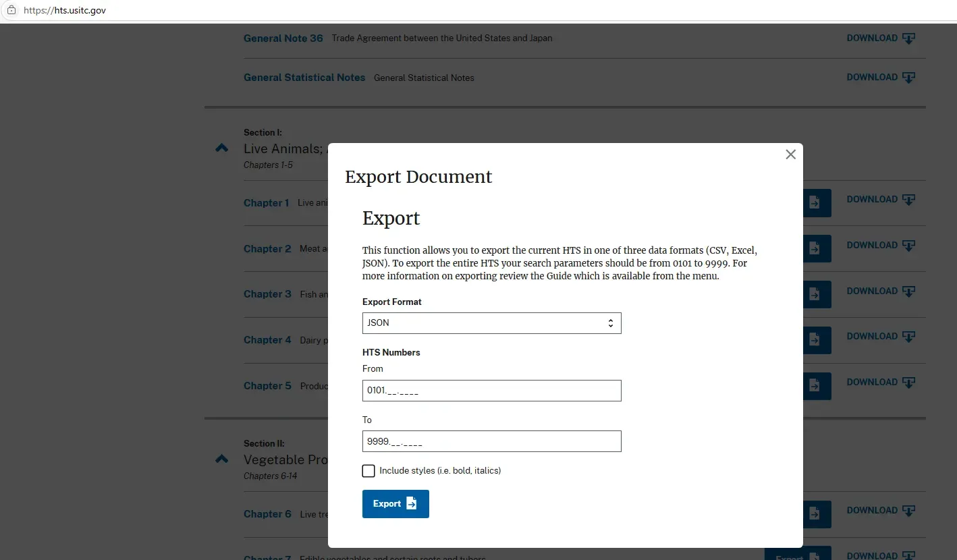Enable Include styles checkbox
957x560 pixels.
point(368,471)
